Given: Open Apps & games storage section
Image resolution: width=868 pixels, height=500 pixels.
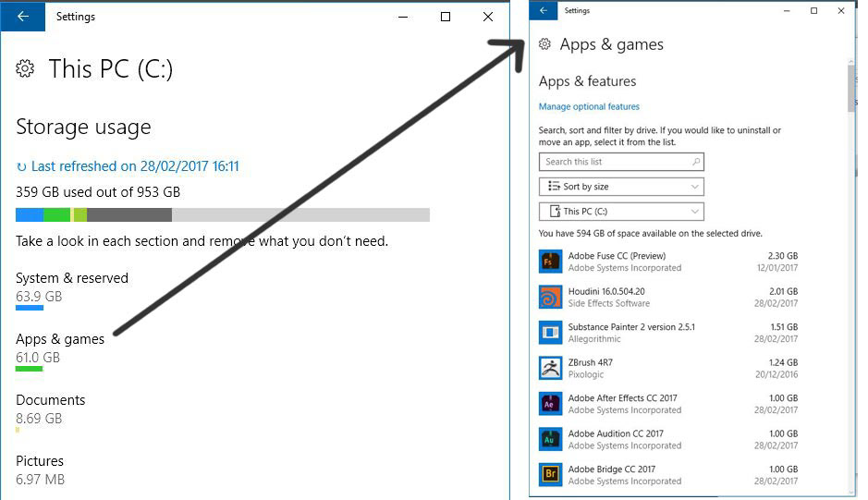Looking at the screenshot, I should tap(60, 353).
